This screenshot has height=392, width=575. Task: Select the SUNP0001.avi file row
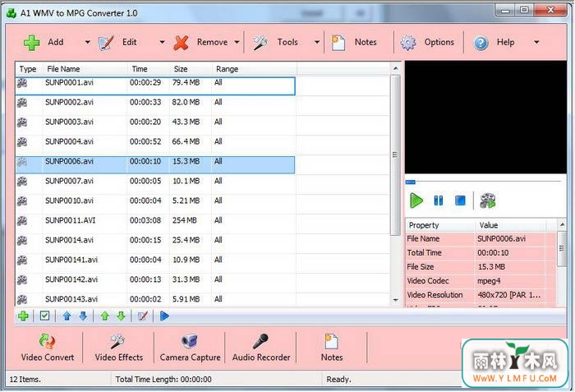155,86
